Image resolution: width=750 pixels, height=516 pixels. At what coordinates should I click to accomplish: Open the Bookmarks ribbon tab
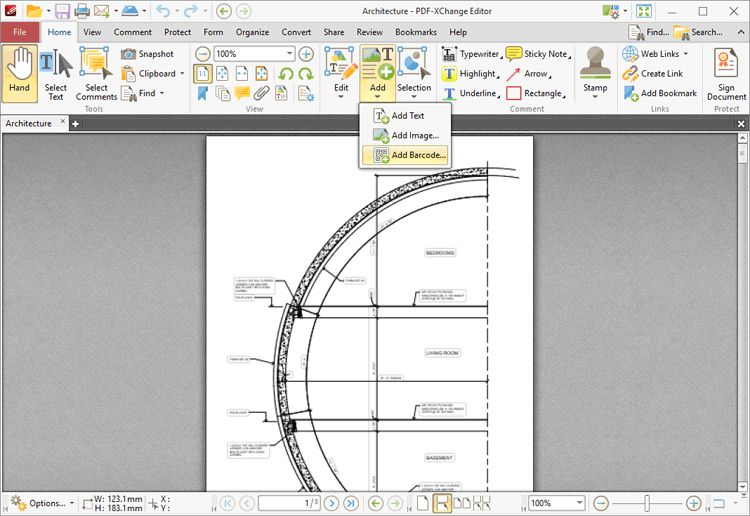coord(415,32)
